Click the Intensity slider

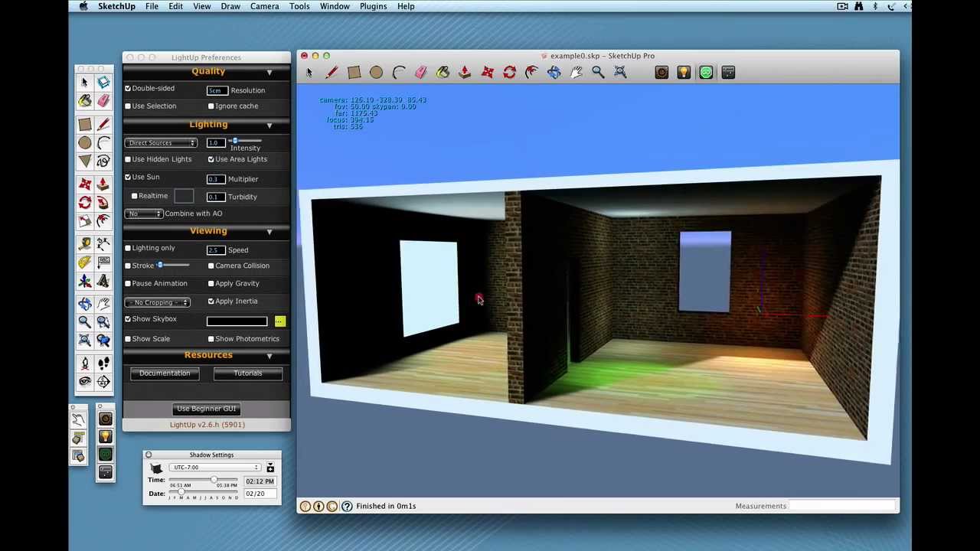point(246,141)
